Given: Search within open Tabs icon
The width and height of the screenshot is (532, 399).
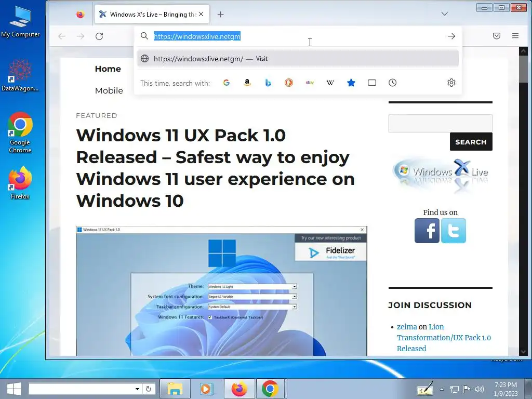Looking at the screenshot, I should coord(372,83).
